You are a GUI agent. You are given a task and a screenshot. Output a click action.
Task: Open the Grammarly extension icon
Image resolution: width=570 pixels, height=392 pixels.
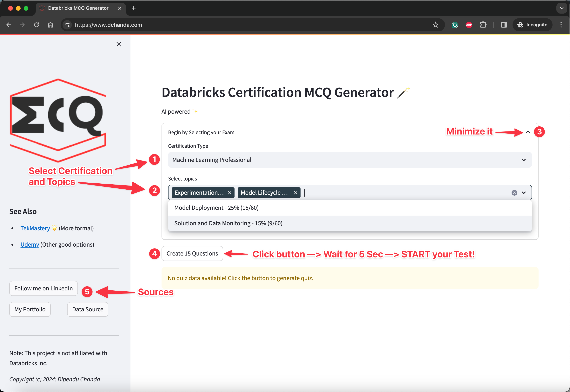455,25
